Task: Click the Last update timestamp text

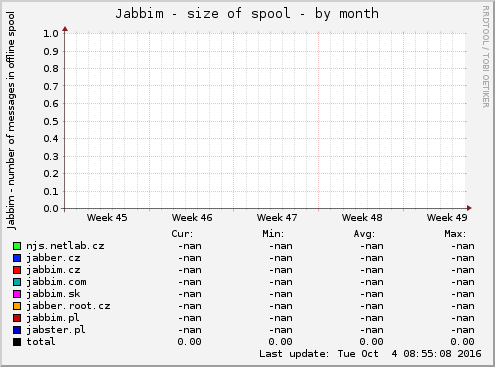Action: coord(370,354)
